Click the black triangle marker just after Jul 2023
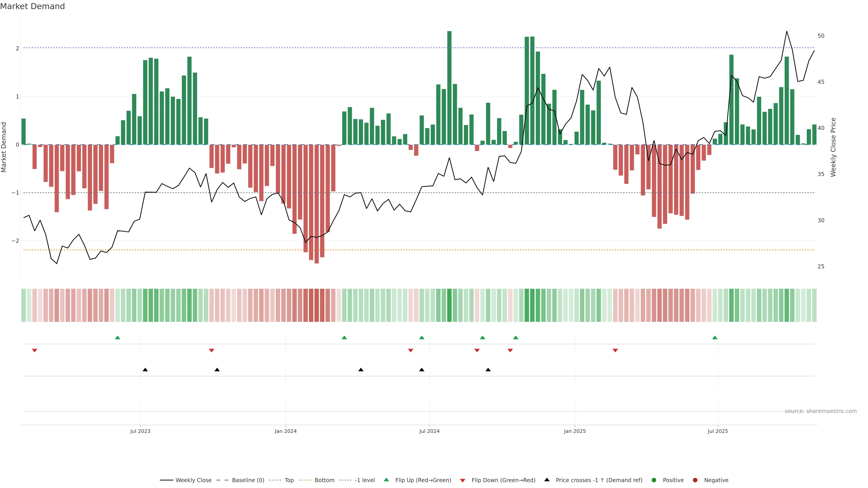Screen dimensions: 868x488 (x=145, y=370)
